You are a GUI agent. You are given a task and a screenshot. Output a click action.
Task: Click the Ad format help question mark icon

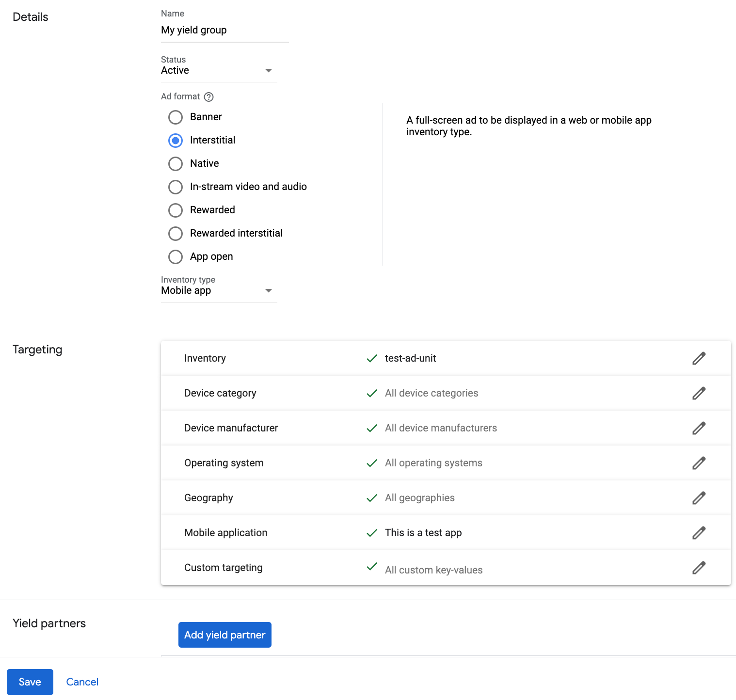208,97
